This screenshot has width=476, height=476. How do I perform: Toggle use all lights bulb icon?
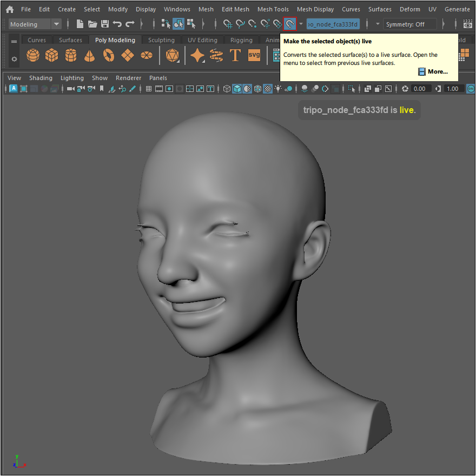278,89
